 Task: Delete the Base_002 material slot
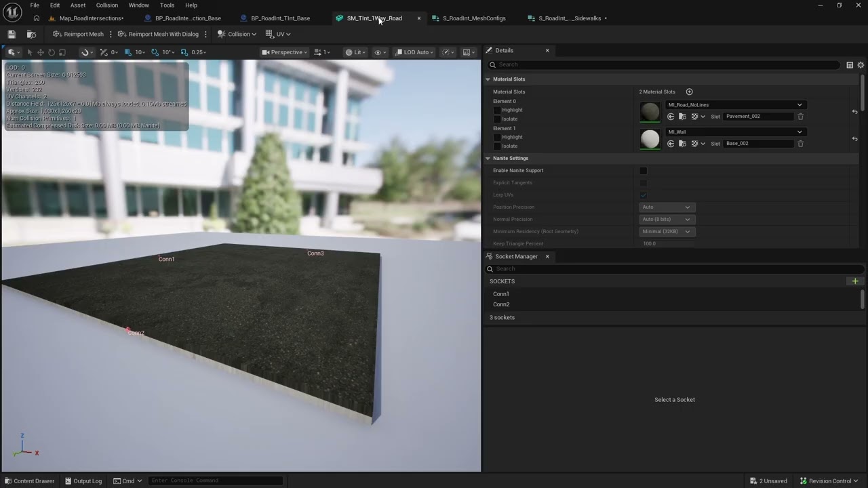800,144
